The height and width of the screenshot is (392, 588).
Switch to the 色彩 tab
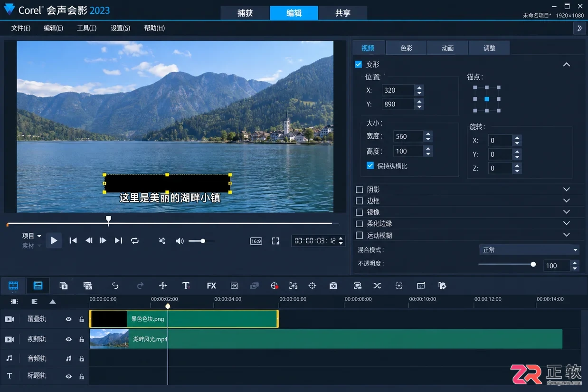click(x=407, y=48)
